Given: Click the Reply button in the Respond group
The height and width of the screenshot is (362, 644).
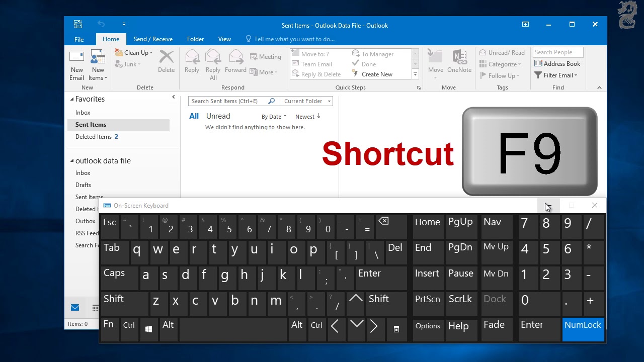Looking at the screenshot, I should 192,61.
